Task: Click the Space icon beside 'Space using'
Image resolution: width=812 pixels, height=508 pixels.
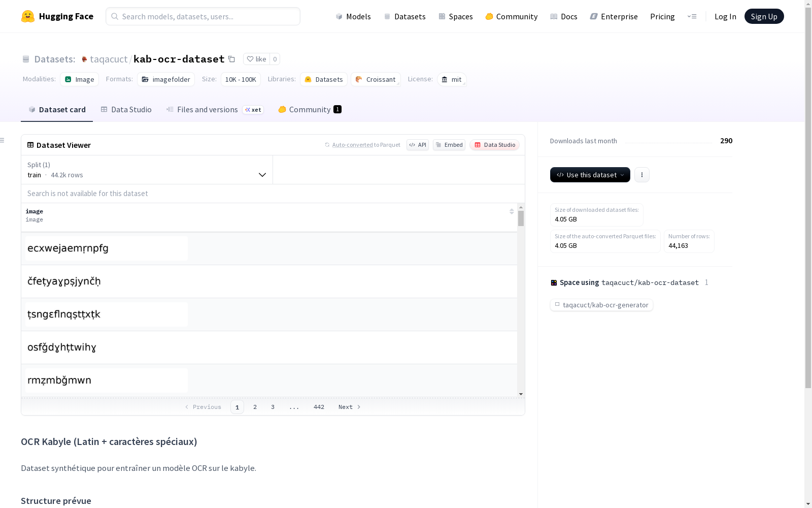Action: coord(554,282)
